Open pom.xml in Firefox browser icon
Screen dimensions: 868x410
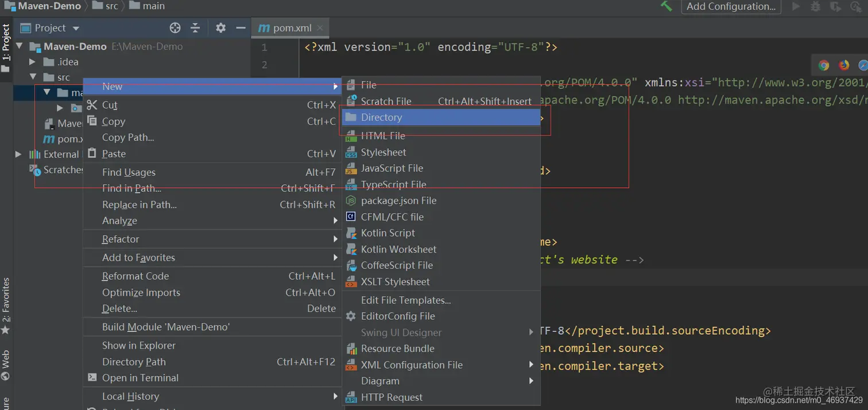point(844,65)
